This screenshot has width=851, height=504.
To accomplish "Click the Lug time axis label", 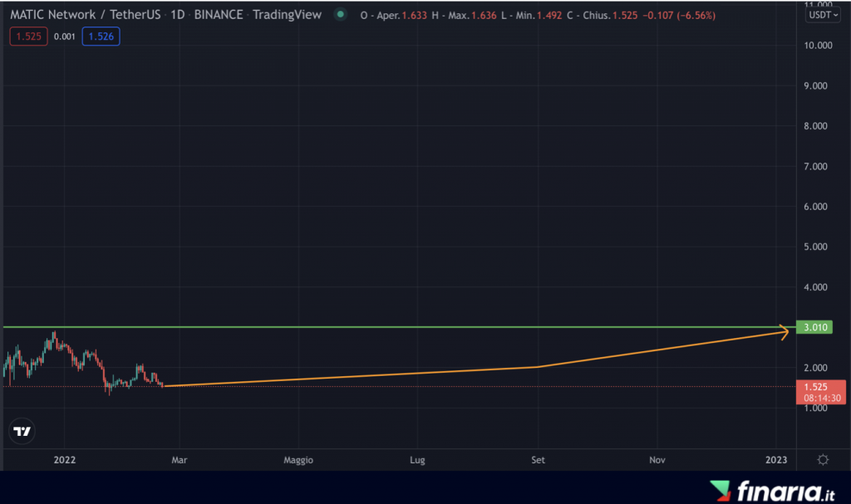I will 417,459.
